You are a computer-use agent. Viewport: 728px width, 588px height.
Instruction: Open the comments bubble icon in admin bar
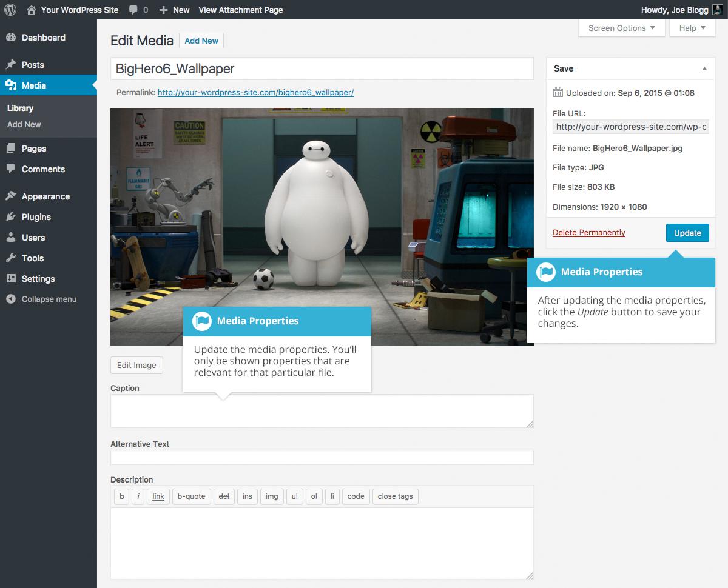point(132,10)
